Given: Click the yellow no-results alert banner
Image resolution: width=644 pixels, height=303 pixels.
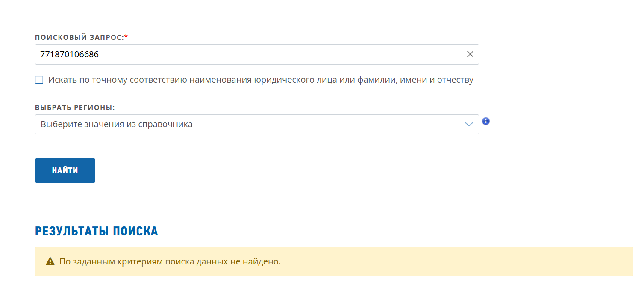Looking at the screenshot, I should click(x=427, y=261).
